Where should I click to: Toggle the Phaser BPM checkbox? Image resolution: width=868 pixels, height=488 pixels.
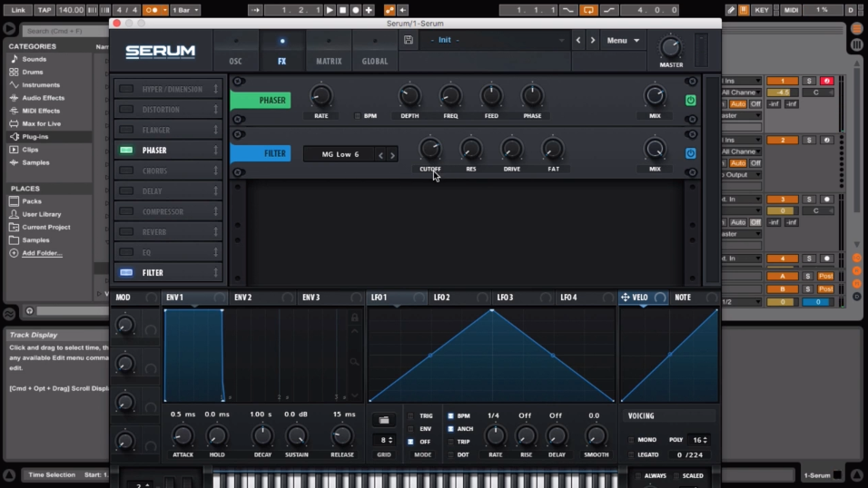tap(357, 116)
